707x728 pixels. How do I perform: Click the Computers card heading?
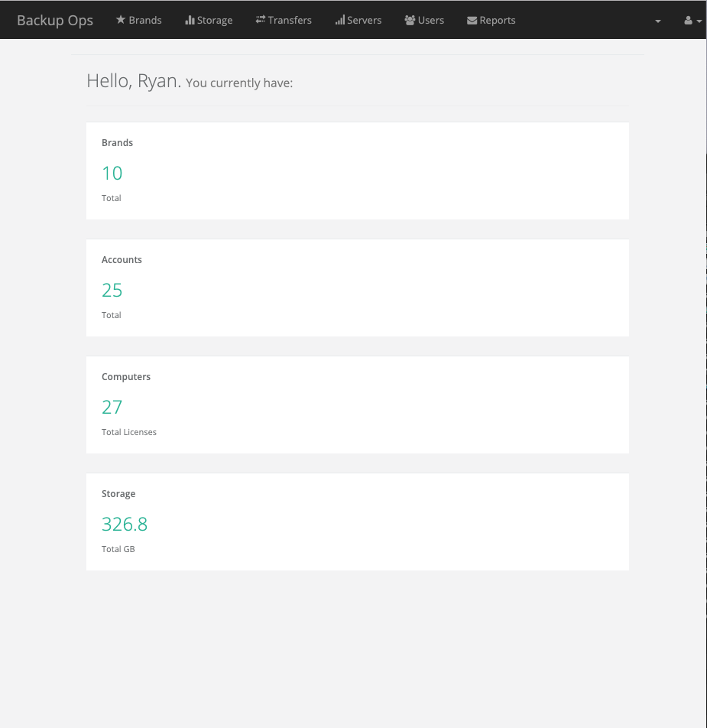(126, 376)
